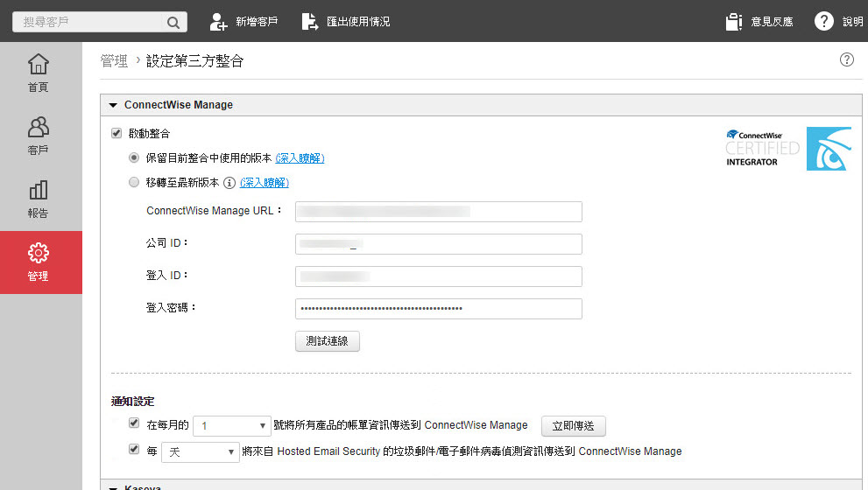Click the search magnifier icon
Screen dimensions: 868x490
tap(173, 22)
